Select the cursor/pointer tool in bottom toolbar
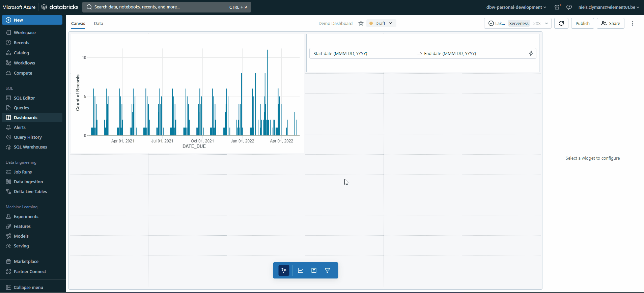The width and height of the screenshot is (644, 293). click(284, 270)
